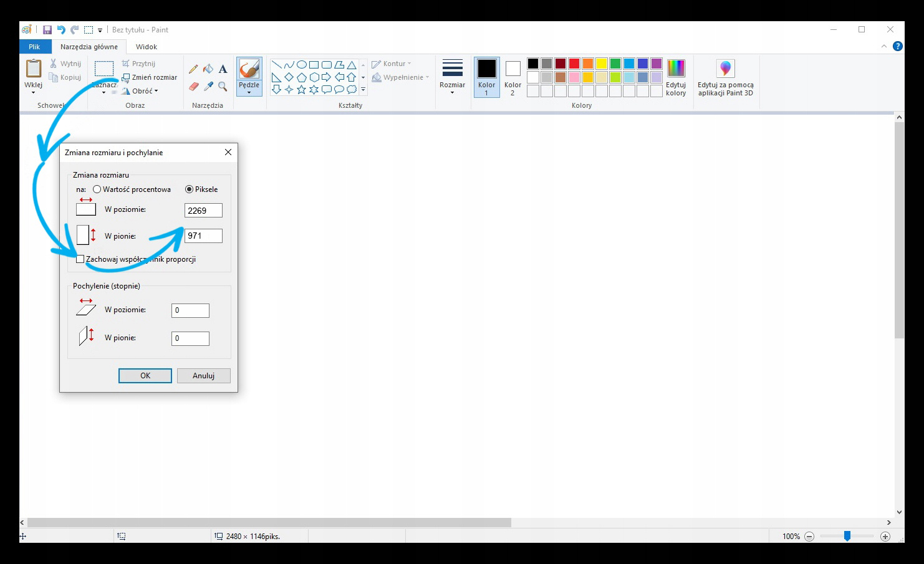
Task: Select the Magnifier tool
Action: point(223,87)
